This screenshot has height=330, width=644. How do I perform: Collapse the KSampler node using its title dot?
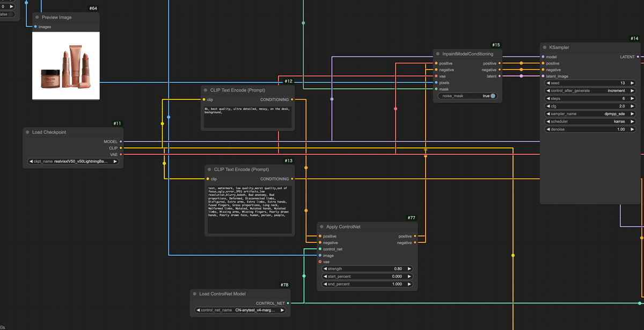coord(544,47)
